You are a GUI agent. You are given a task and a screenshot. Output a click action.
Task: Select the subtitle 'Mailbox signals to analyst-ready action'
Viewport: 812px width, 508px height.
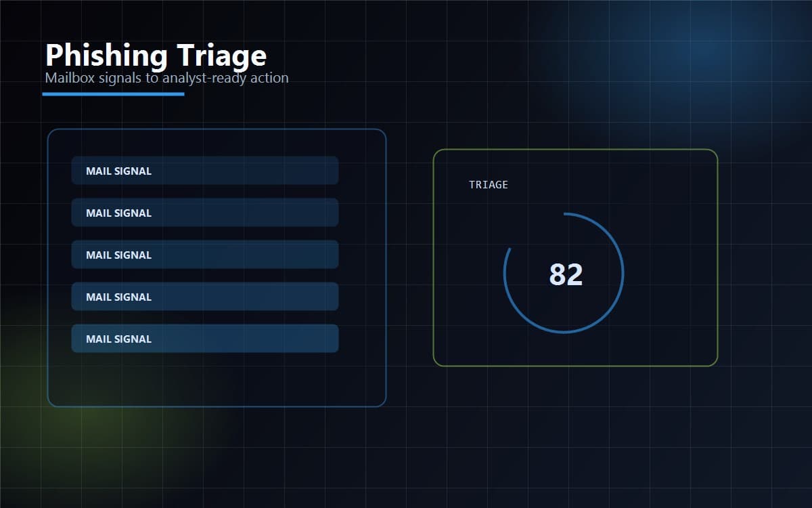click(x=166, y=78)
